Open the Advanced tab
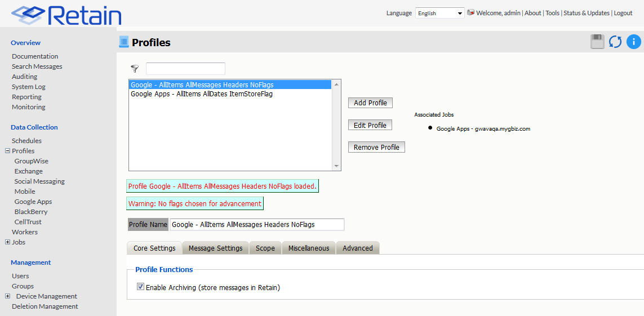Screen dimensions: 644x316 tap(357, 248)
